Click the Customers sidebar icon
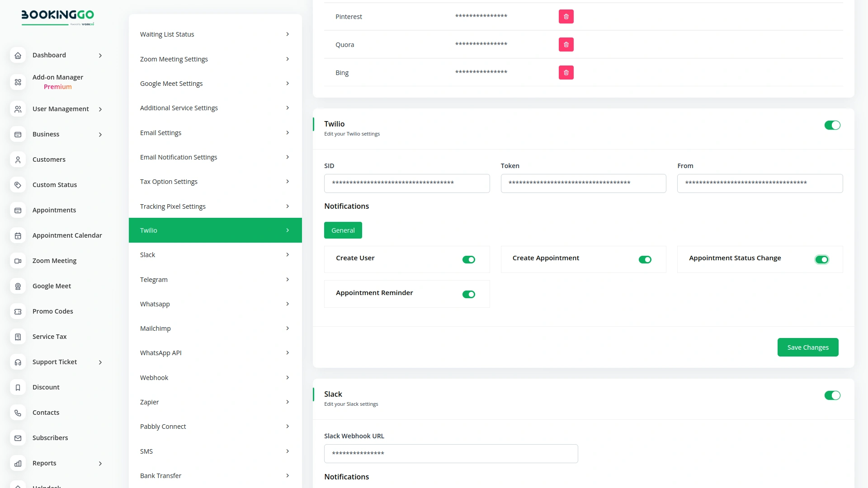868x488 pixels. click(x=18, y=160)
